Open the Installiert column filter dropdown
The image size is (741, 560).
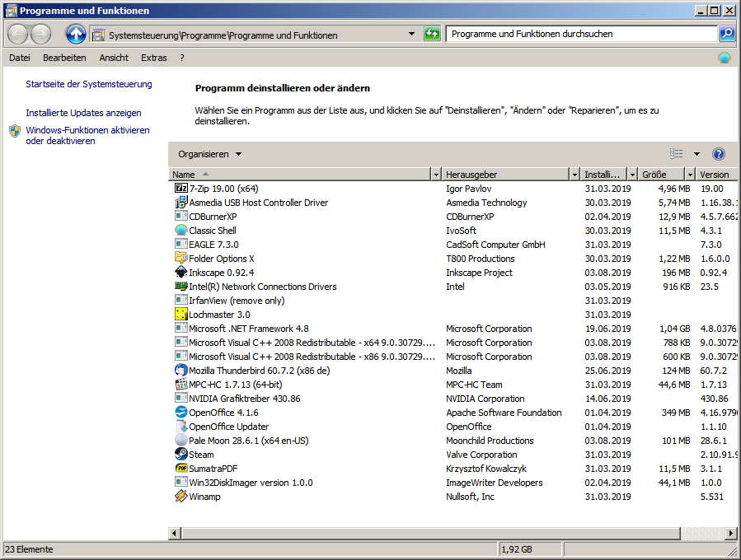[632, 175]
